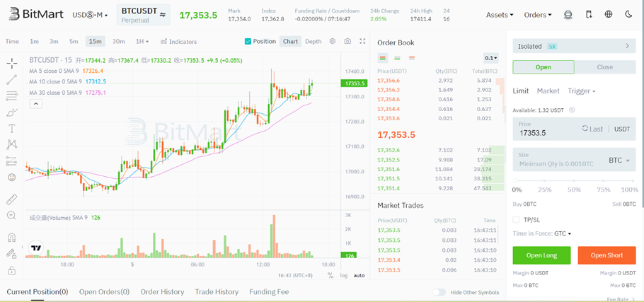644x302 pixels.
Task: Set size slider to 100%
Action: [633, 180]
